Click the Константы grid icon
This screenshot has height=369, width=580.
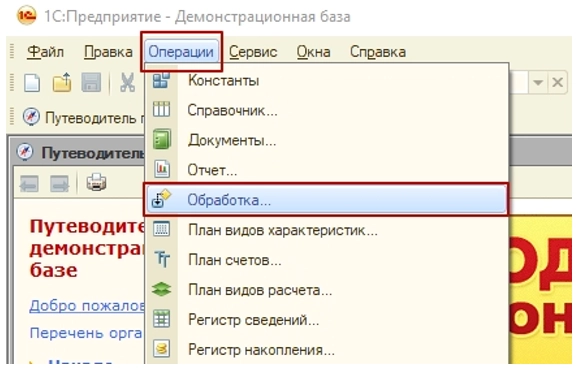(161, 80)
